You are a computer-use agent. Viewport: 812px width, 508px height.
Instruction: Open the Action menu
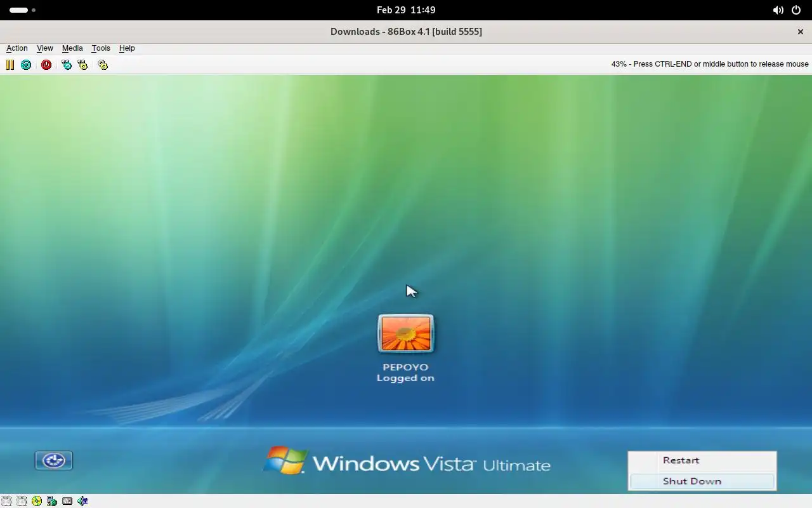pos(17,48)
